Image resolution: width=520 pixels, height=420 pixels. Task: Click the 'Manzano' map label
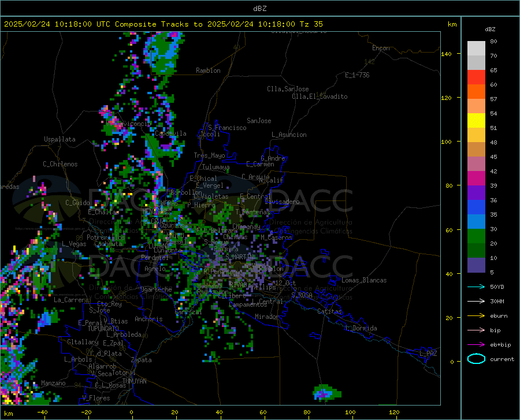click(53, 383)
